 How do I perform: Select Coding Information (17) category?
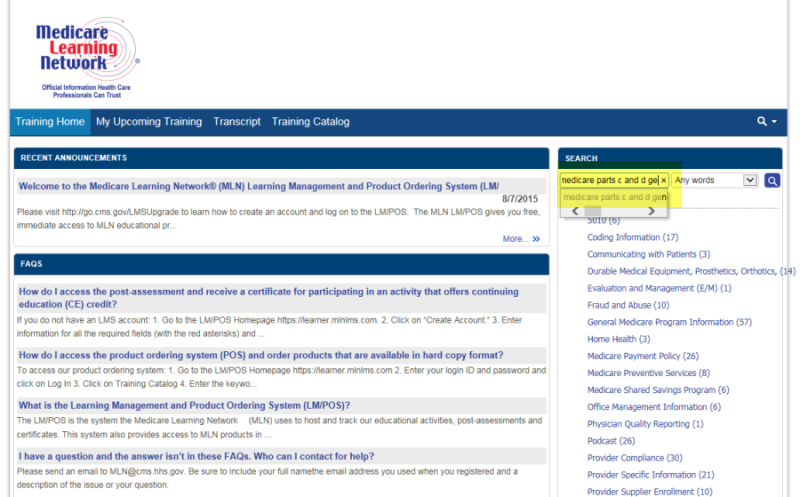[633, 237]
